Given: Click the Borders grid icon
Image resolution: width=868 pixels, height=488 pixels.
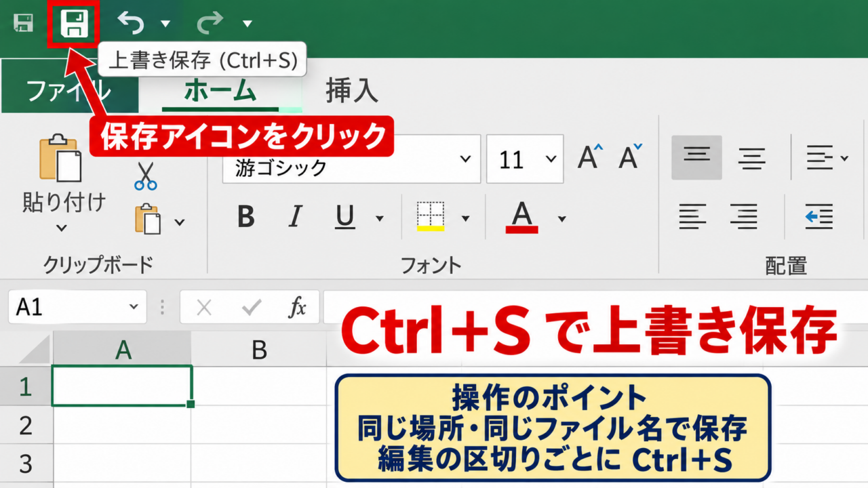Looking at the screenshot, I should pyautogui.click(x=430, y=216).
